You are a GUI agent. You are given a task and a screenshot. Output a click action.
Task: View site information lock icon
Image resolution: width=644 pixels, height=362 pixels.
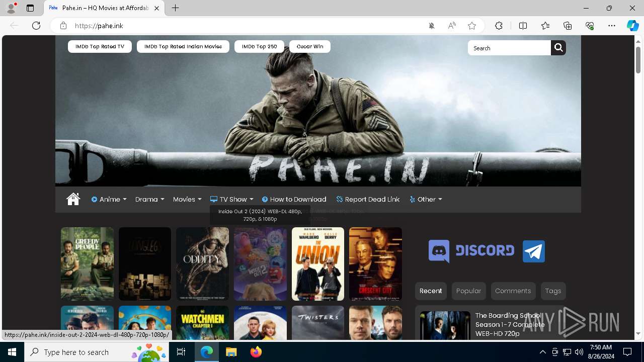point(63,26)
